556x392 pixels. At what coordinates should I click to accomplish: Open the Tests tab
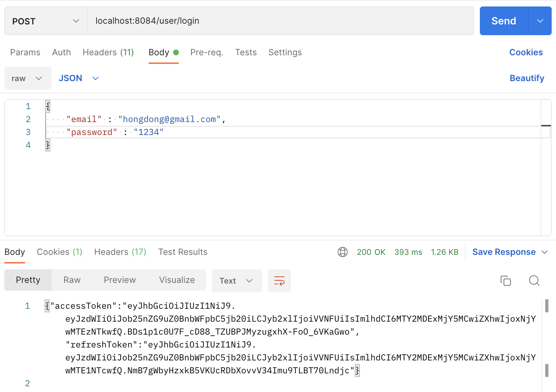246,52
